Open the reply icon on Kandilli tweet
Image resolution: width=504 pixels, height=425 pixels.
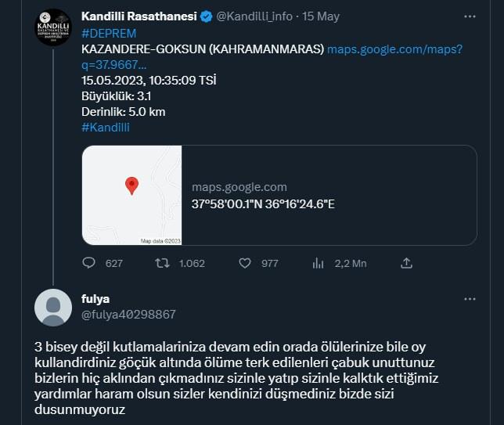pos(88,263)
